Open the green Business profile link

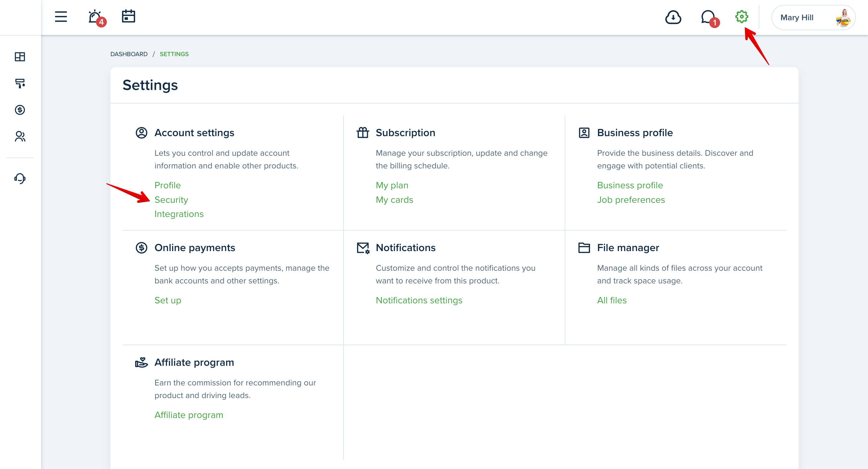630,185
